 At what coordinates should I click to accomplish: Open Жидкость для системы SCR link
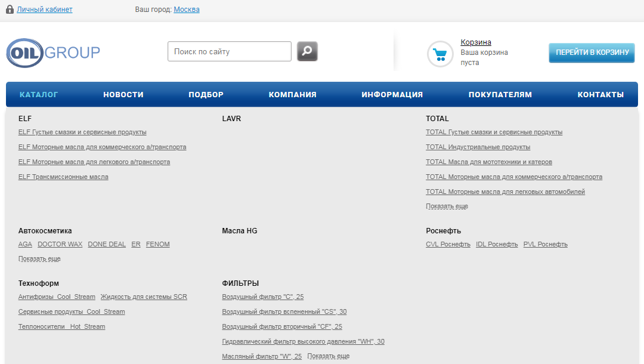click(144, 297)
